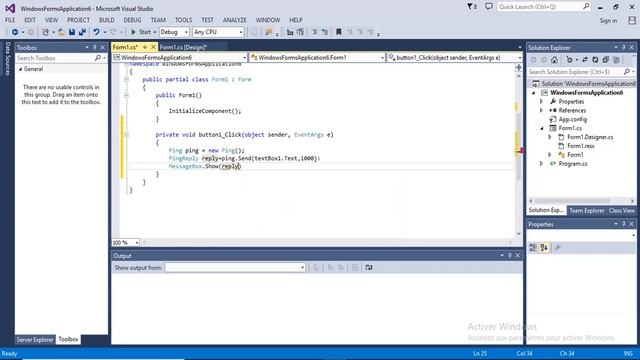Switch to the Team Explorer tab

(x=587, y=211)
